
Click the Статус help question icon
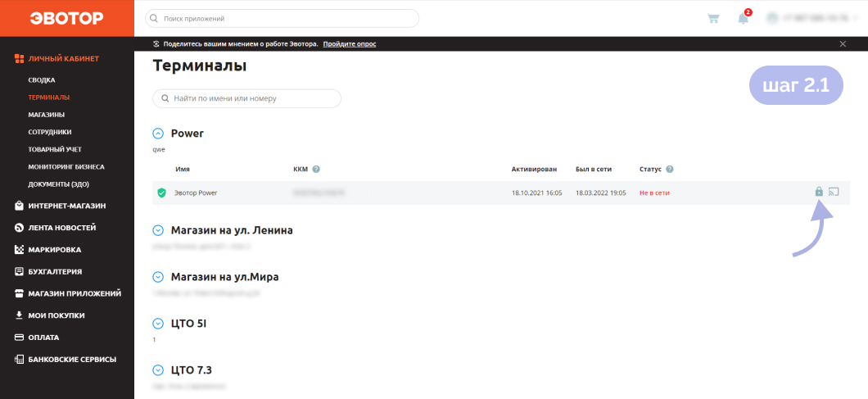(670, 169)
